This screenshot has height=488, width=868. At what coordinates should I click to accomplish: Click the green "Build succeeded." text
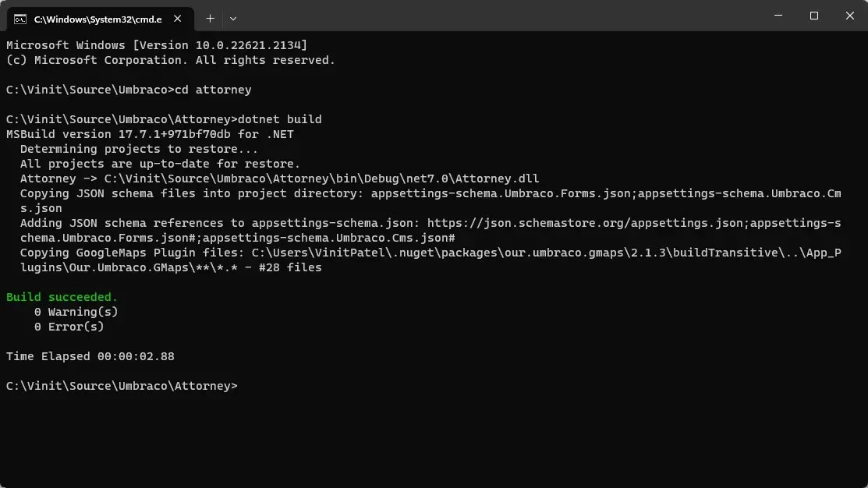[62, 297]
